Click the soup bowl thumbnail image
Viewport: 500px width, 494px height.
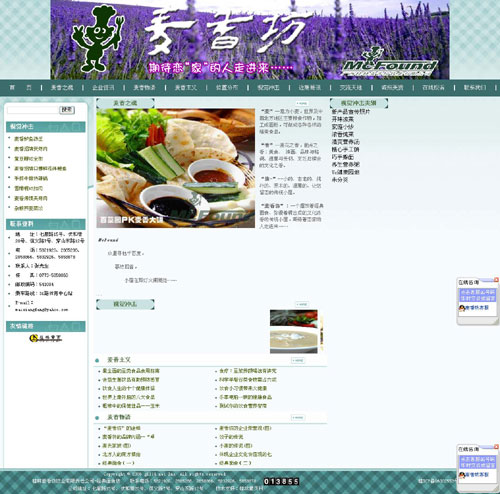point(294,331)
